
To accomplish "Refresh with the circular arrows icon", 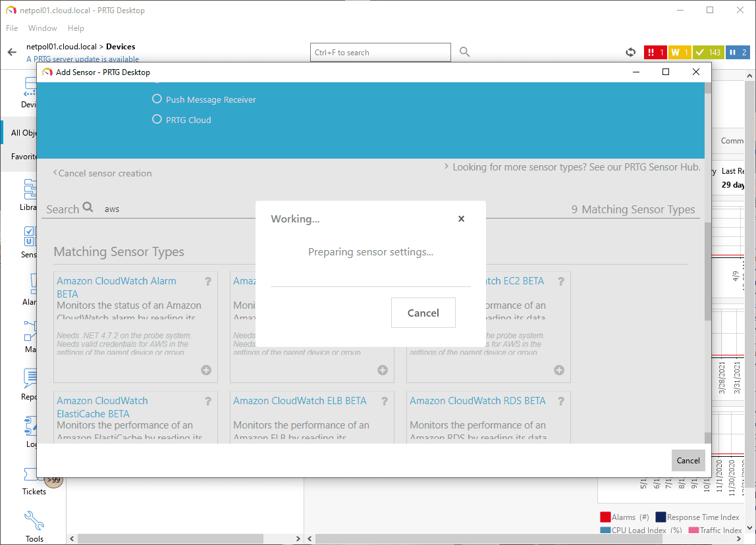I will coord(631,52).
